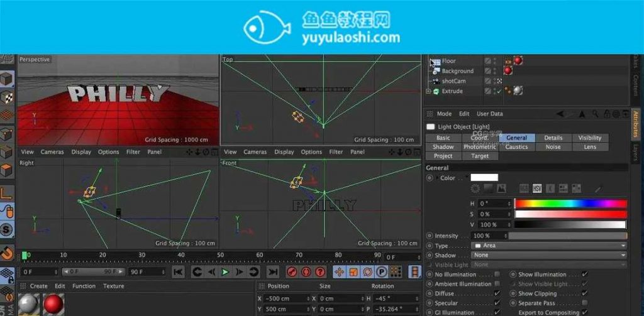Toggle No Illumination checkbox
The image size is (644, 316).
497,274
